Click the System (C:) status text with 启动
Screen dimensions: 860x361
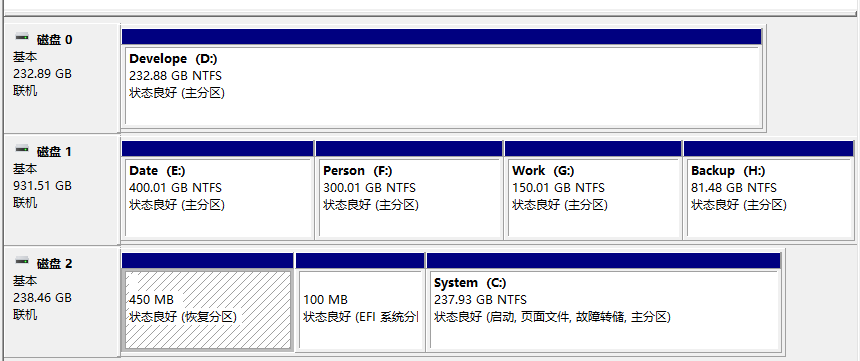tap(553, 317)
